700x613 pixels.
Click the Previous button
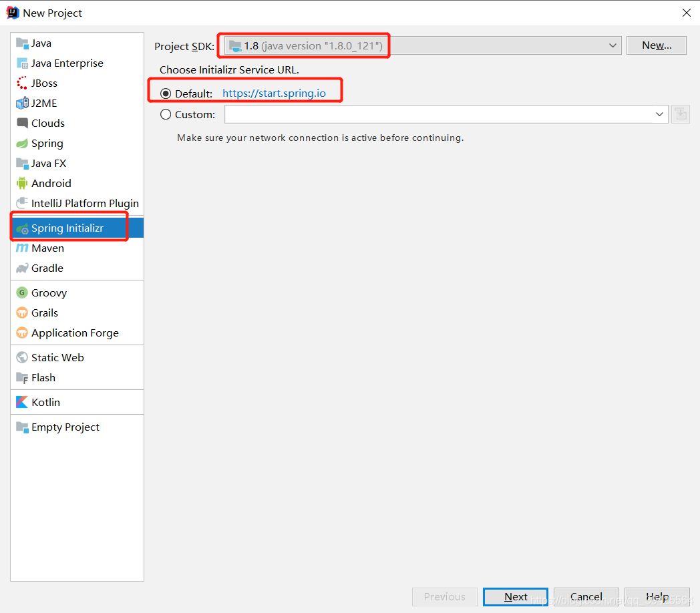click(x=445, y=596)
